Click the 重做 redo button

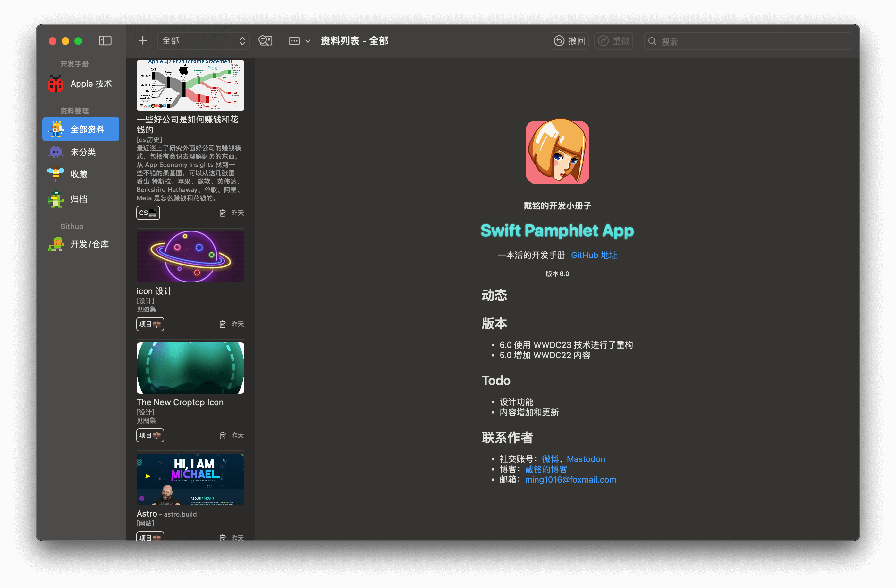point(613,41)
